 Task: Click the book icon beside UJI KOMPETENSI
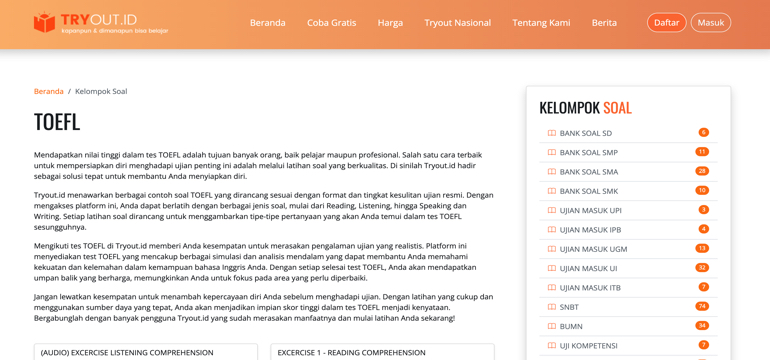point(551,346)
